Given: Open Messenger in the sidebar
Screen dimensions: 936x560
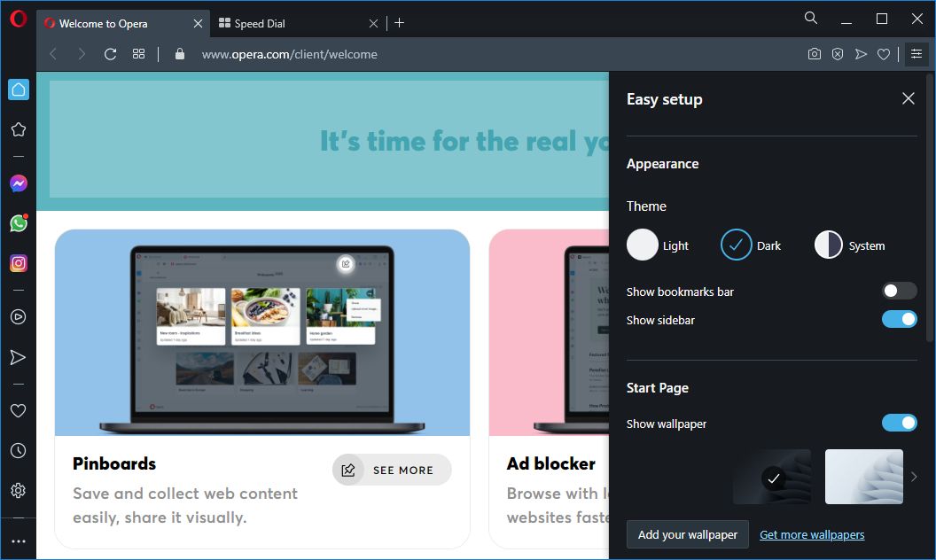Looking at the screenshot, I should pyautogui.click(x=19, y=183).
